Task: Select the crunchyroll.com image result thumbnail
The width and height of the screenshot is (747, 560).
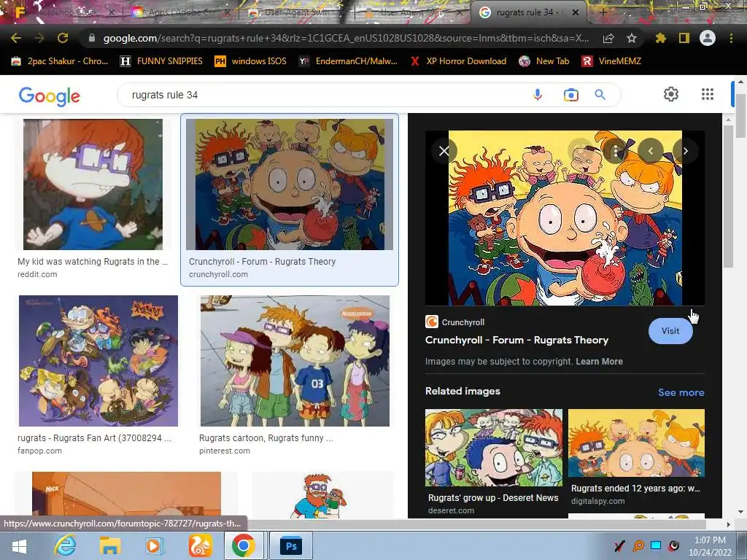Action: (289, 184)
